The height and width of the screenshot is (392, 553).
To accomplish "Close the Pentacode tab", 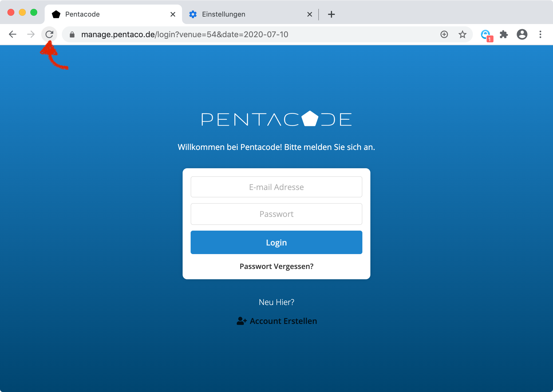I will tap(173, 14).
